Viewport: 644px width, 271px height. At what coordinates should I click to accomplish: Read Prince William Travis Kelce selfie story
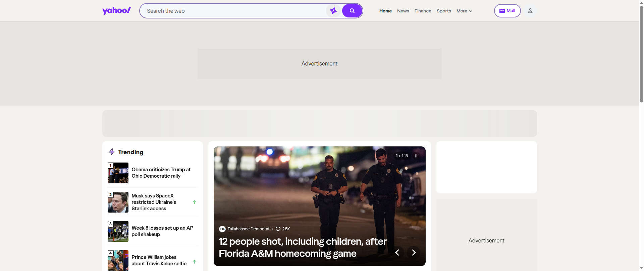159,261
